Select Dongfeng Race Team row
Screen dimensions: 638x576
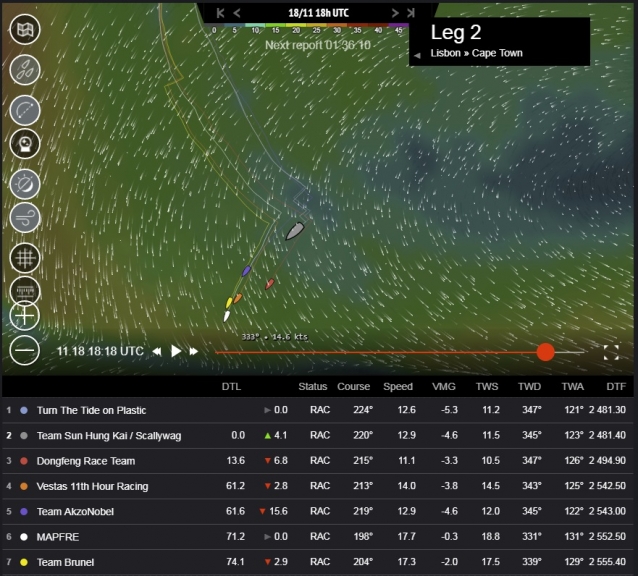(x=318, y=460)
